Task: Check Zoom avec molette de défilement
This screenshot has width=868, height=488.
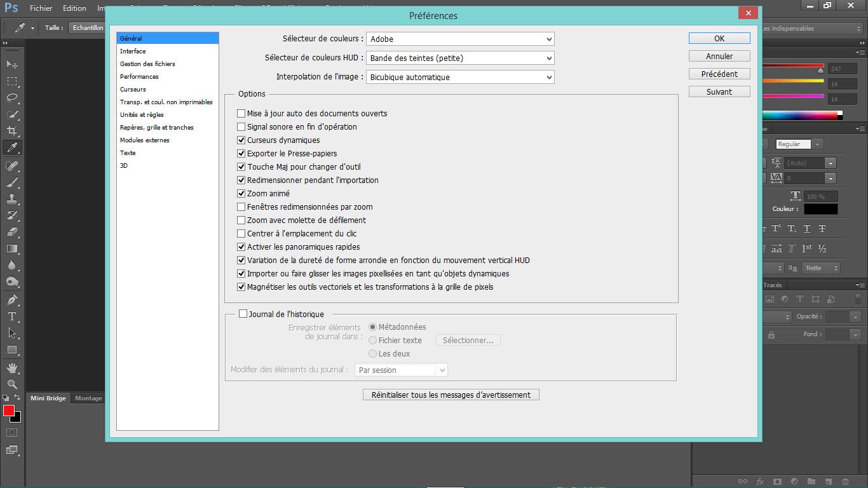Action: (x=241, y=220)
